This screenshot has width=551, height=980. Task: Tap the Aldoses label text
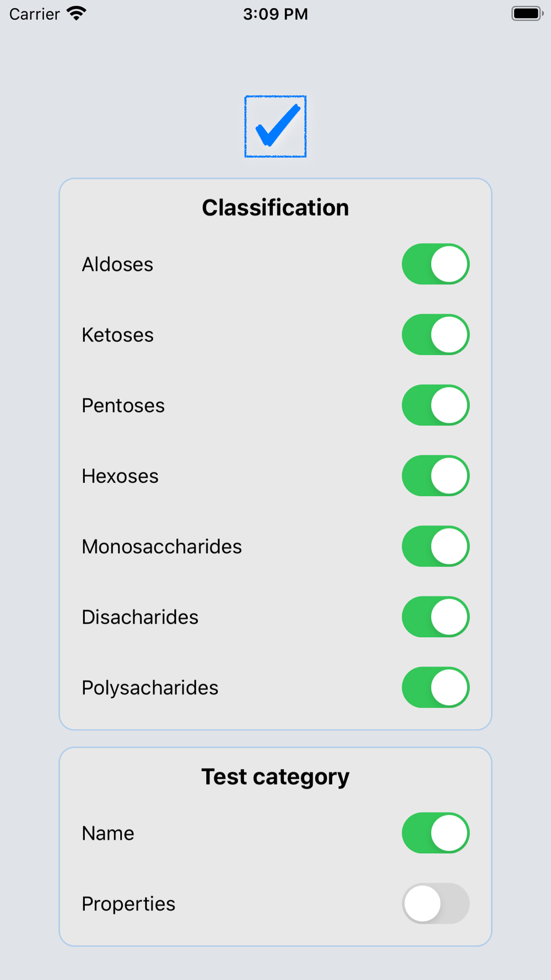pos(117,265)
